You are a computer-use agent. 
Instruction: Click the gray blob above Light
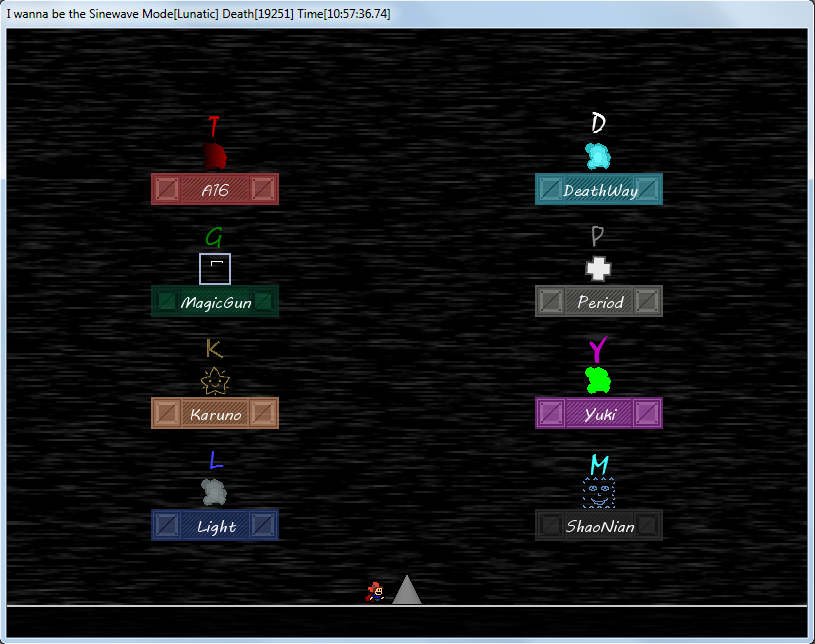tap(214, 492)
